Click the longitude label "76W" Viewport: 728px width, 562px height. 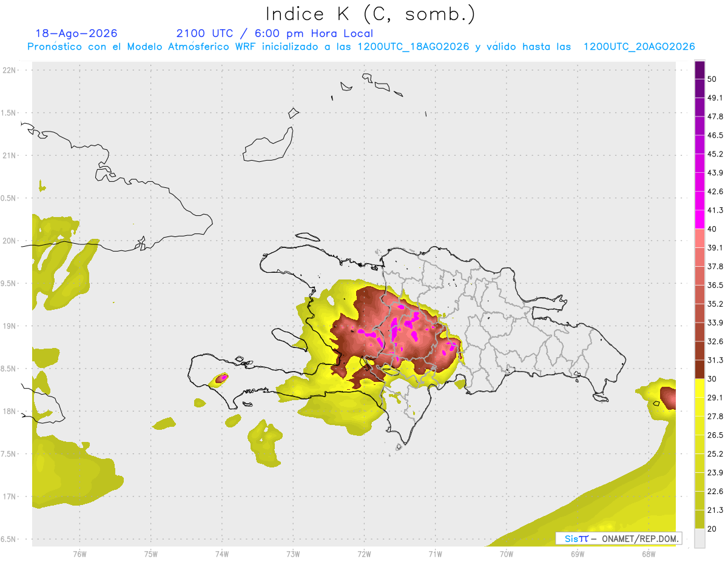(79, 554)
